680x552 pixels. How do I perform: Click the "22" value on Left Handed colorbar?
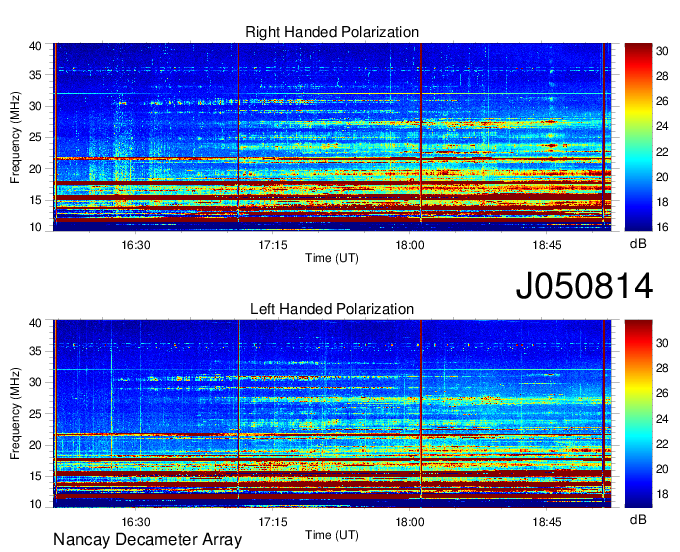click(662, 444)
